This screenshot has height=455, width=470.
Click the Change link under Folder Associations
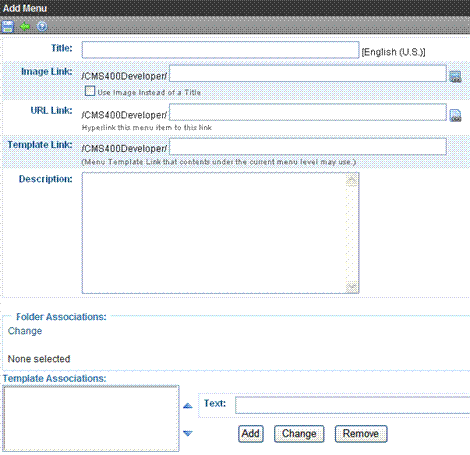(x=25, y=331)
